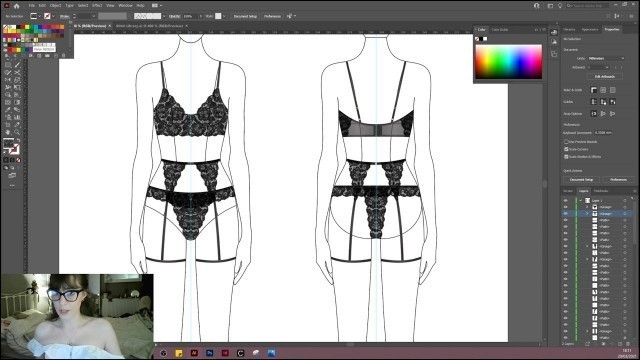Open the Window menu
Viewport: 640px width, 360px height.
pyautogui.click(x=125, y=6)
